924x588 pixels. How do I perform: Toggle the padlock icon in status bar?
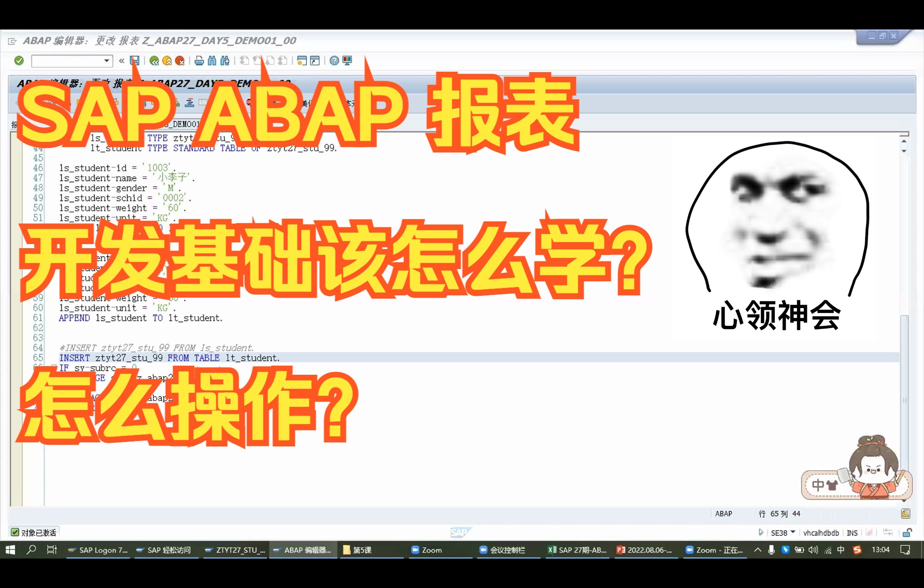coord(907,533)
